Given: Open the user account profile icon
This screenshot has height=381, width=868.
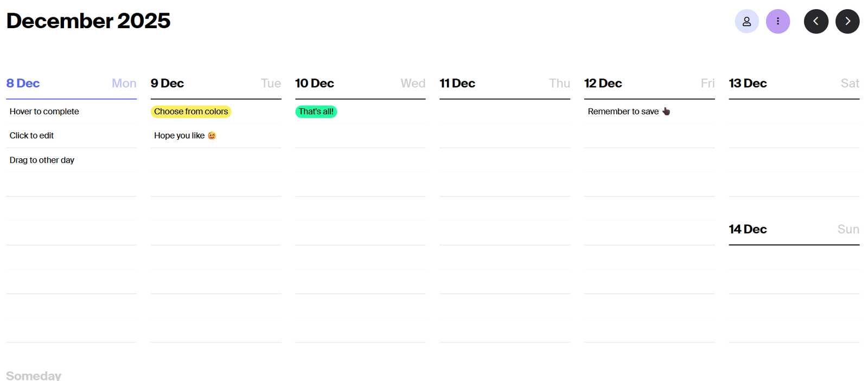Looking at the screenshot, I should (746, 22).
